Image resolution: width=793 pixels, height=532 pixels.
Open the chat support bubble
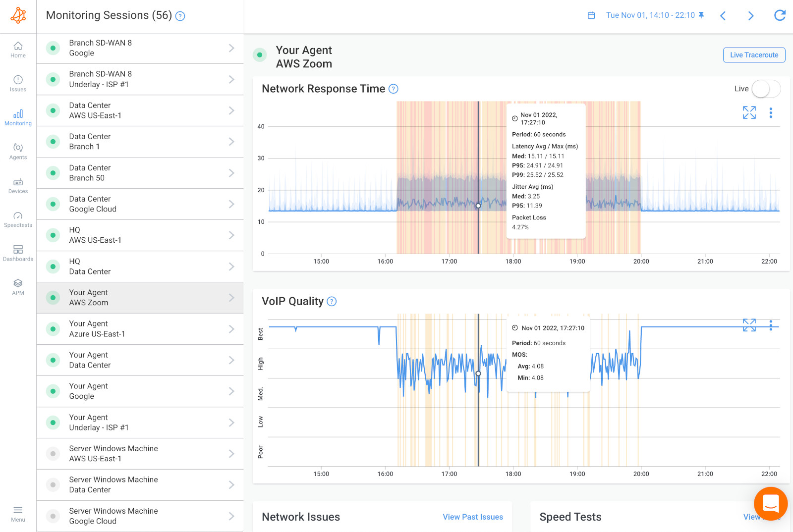tap(770, 503)
